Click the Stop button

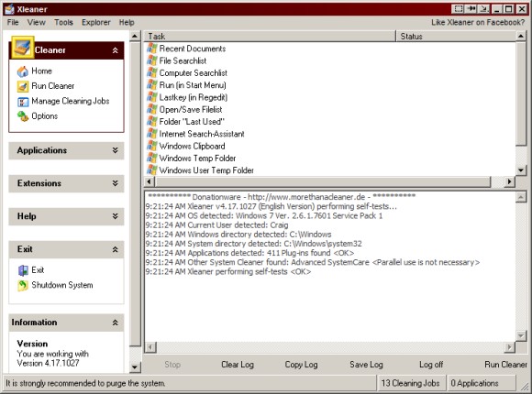172,365
